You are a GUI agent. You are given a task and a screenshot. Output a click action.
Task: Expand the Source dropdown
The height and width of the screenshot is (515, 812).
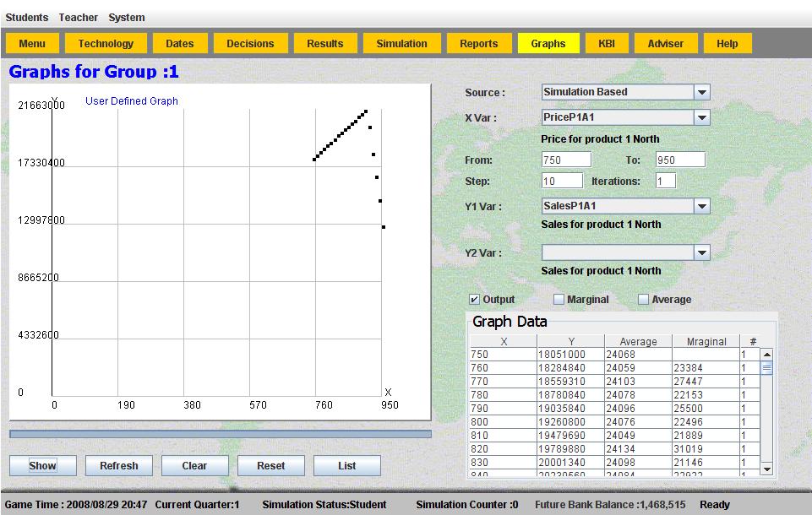[x=701, y=92]
